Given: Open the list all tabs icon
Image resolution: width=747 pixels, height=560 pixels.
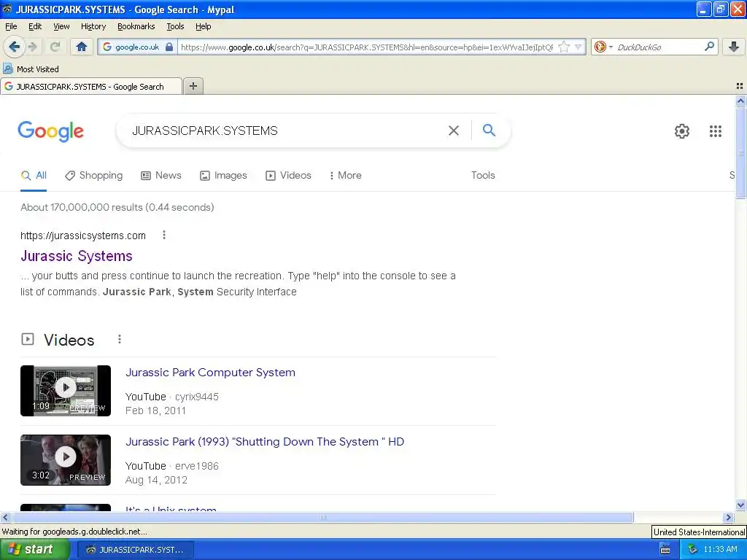Looking at the screenshot, I should [x=740, y=86].
